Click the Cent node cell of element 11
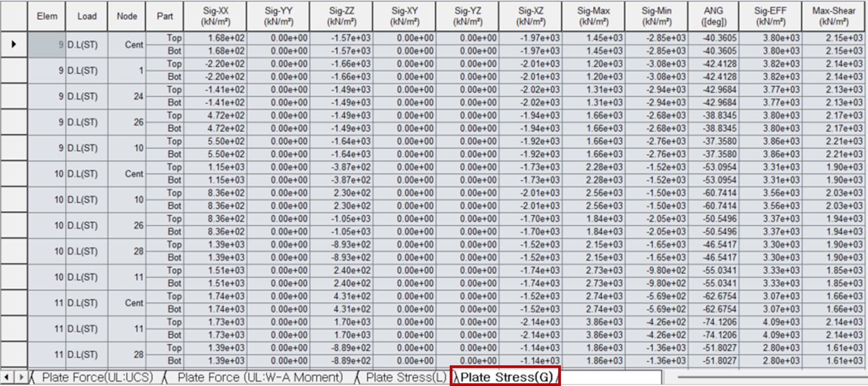 [127, 303]
